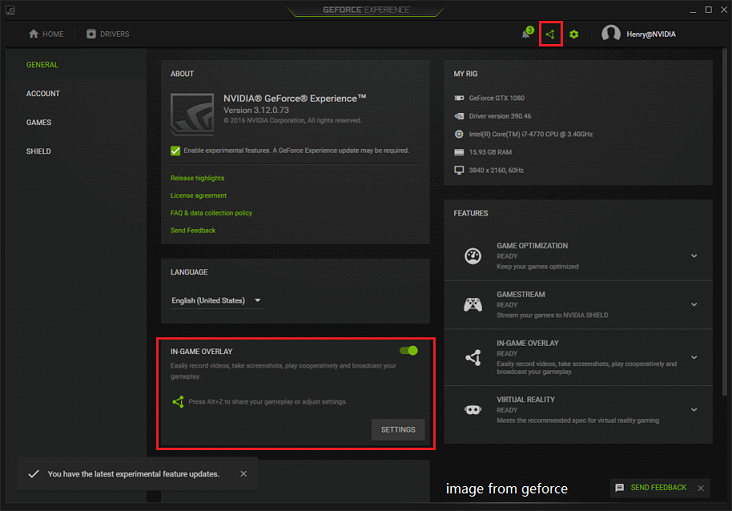
Task: Go to the Drivers page
Action: pos(108,34)
